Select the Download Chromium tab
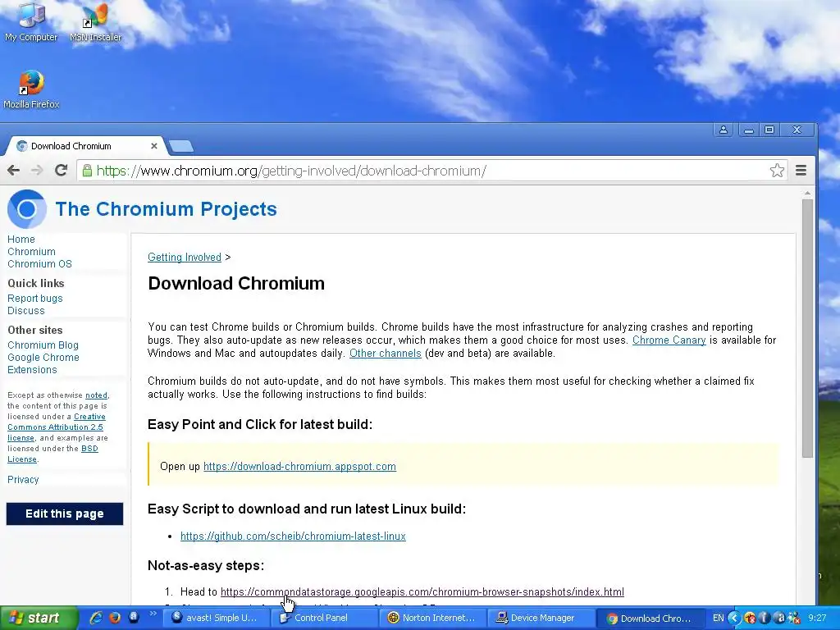The width and height of the screenshot is (840, 630). click(x=85, y=146)
